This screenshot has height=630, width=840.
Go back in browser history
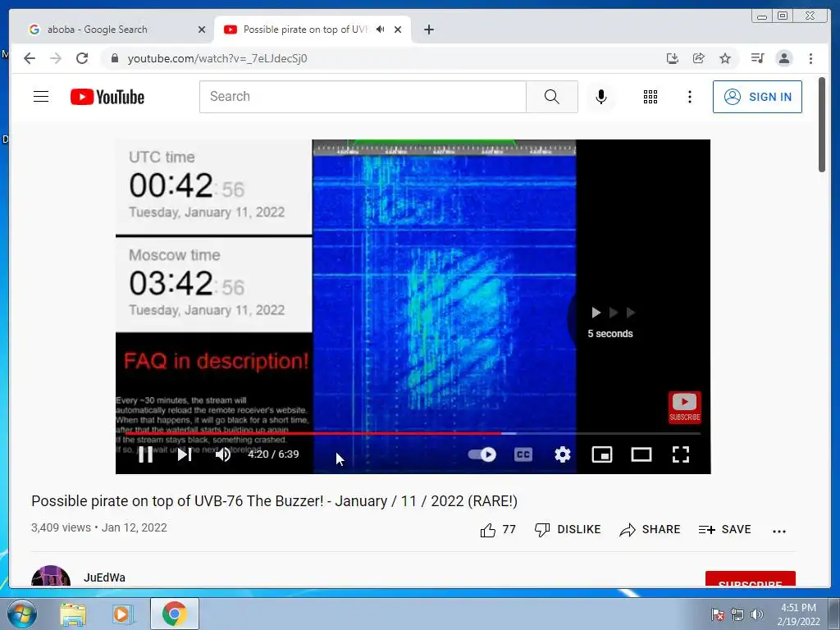click(x=30, y=58)
